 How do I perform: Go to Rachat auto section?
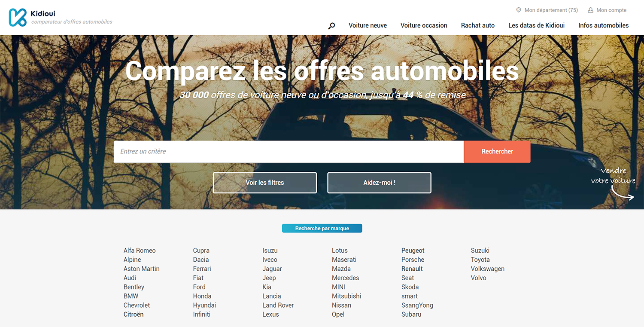477,25
